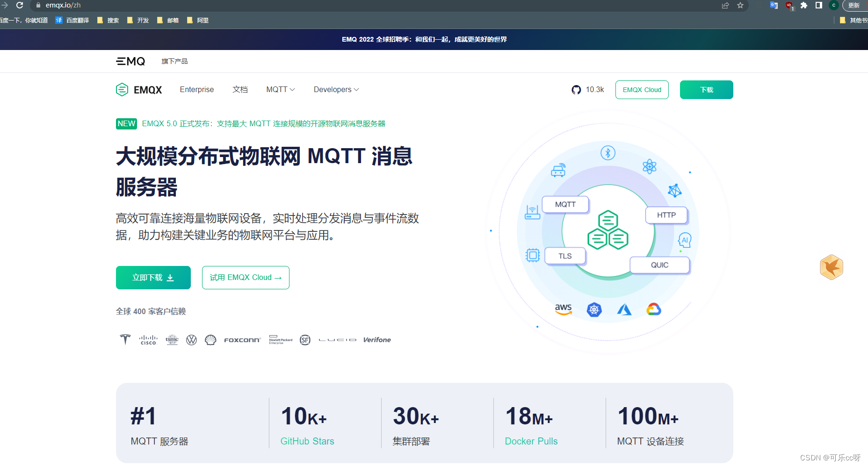Viewport: 868px width, 466px height.
Task: Try EMQX Cloud via 试用 EMQX Cloud button
Action: 245,277
